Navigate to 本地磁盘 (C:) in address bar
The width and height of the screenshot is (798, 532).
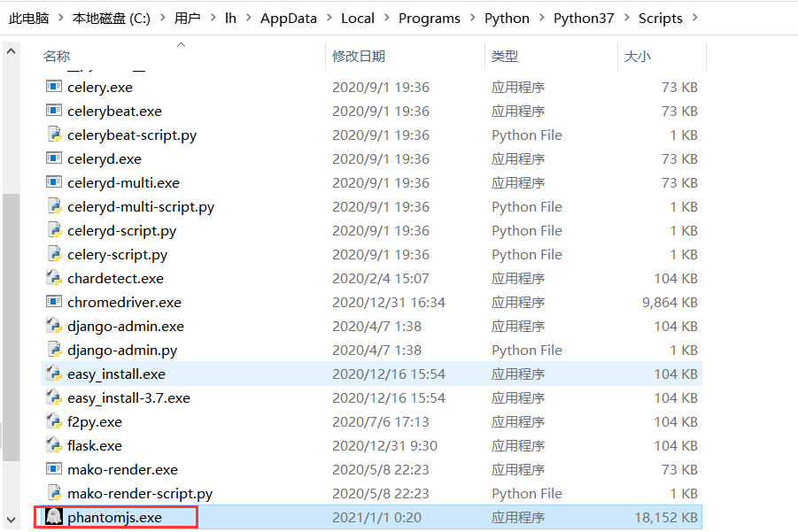pyautogui.click(x=112, y=19)
